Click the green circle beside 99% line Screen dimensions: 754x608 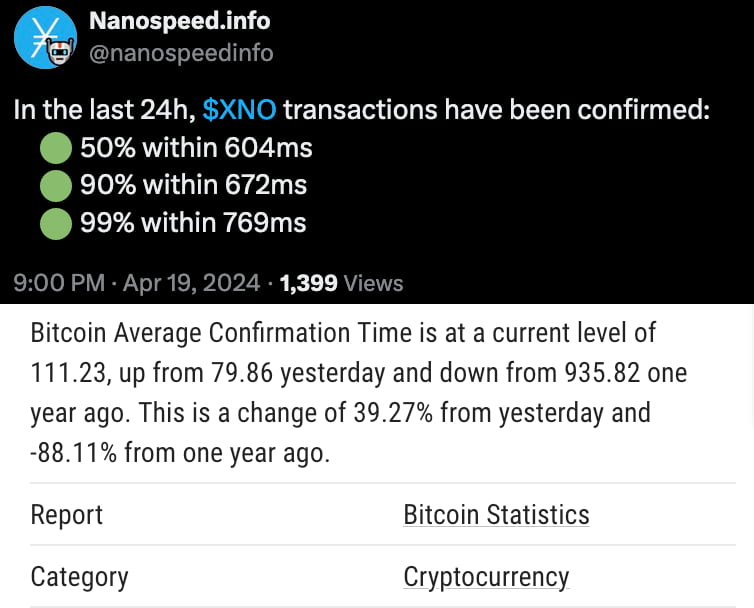pyautogui.click(x=55, y=223)
